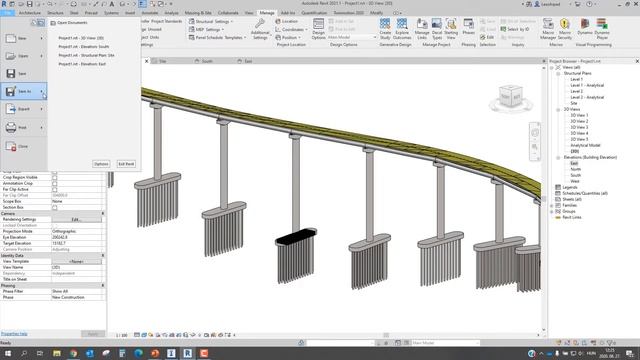
Task: Launch Dynamo Player
Action: [x=602, y=28]
